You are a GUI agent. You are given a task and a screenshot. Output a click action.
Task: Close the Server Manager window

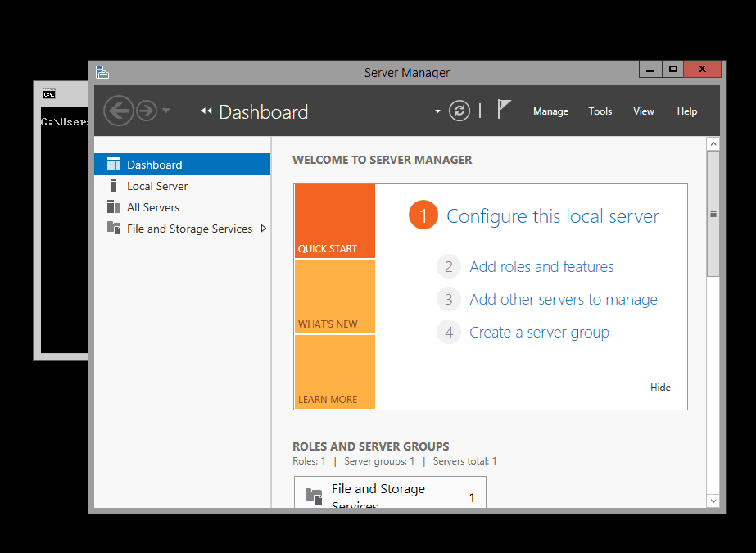tap(703, 70)
